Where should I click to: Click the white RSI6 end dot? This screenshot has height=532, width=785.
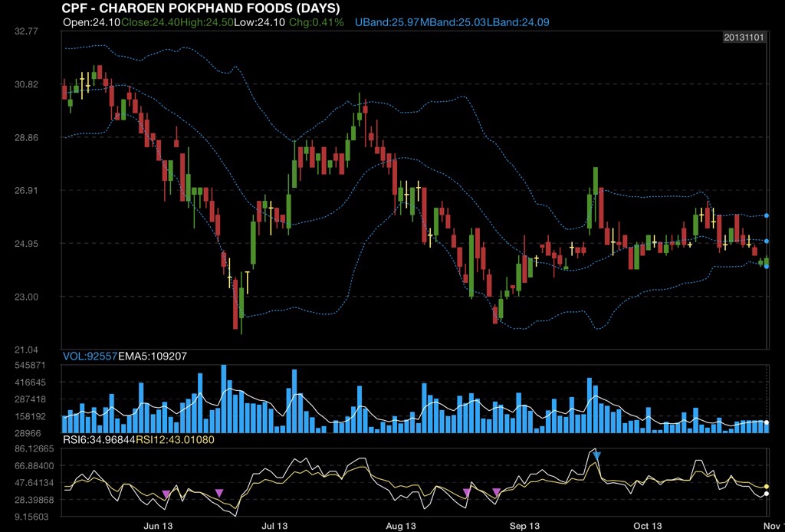(x=767, y=494)
